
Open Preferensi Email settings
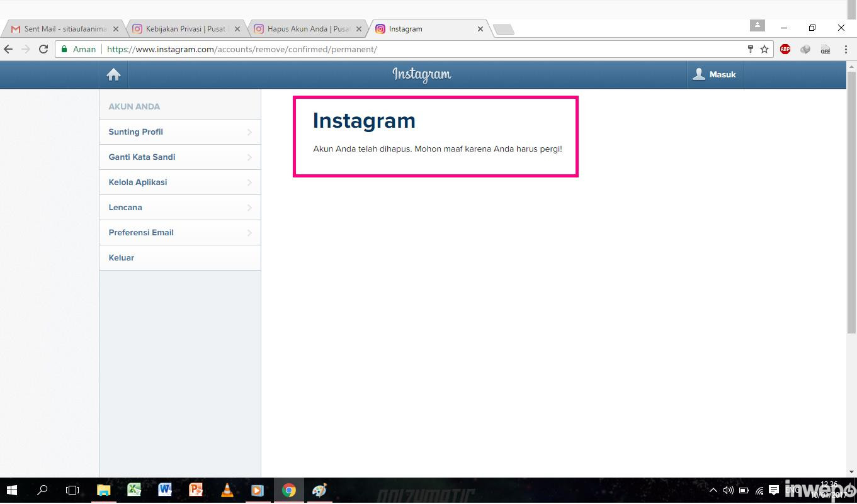180,233
